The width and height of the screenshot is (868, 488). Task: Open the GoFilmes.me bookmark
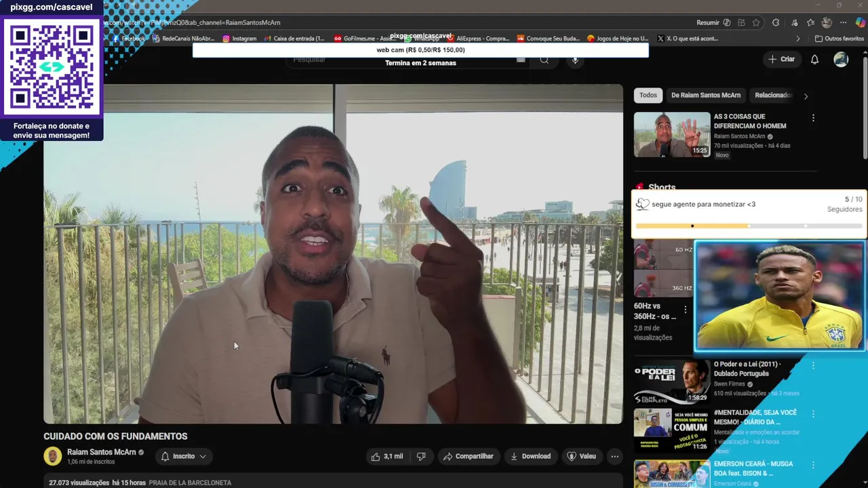tap(365, 39)
